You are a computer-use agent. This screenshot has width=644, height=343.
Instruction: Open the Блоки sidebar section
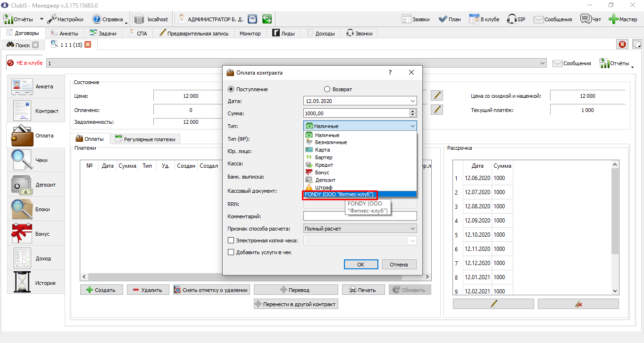36,209
